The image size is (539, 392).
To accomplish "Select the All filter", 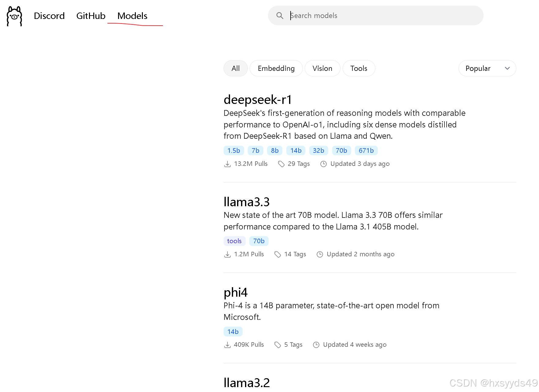I will [236, 68].
